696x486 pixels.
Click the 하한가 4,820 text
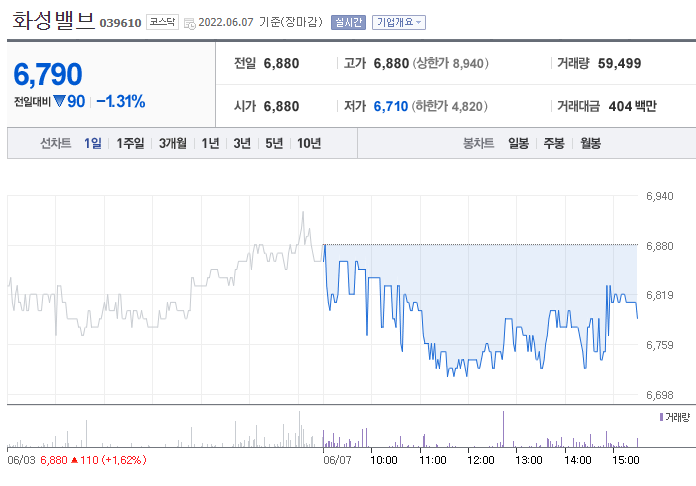click(450, 107)
